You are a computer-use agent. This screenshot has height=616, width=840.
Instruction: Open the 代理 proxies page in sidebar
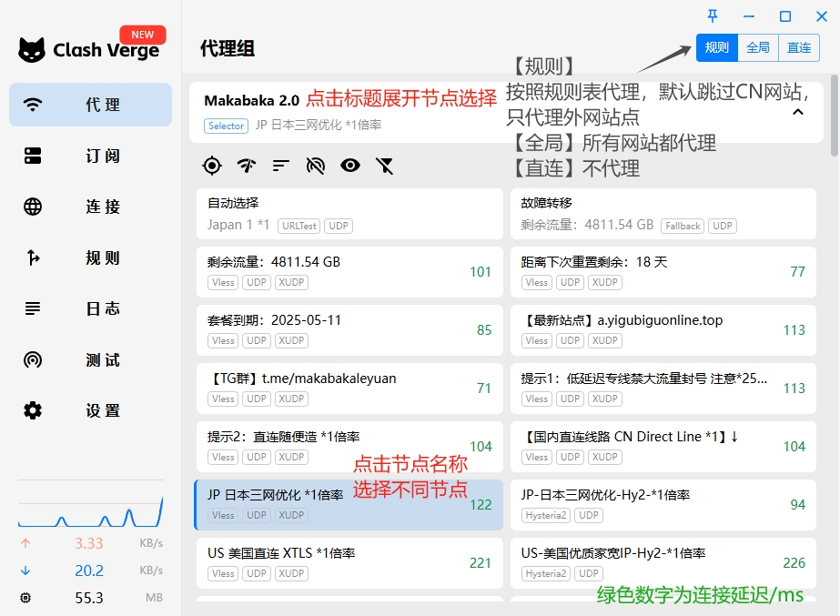(x=90, y=105)
